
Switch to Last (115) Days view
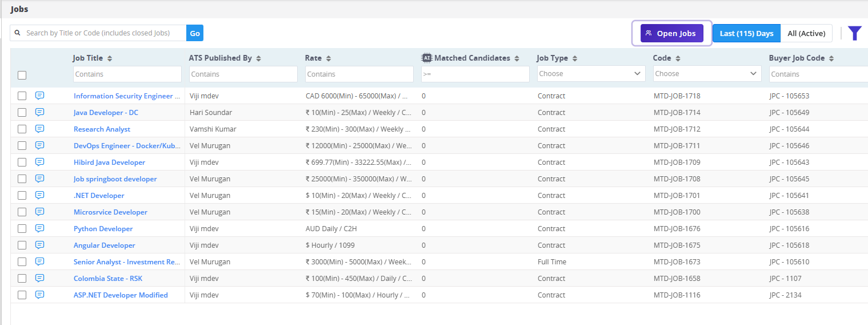[746, 33]
